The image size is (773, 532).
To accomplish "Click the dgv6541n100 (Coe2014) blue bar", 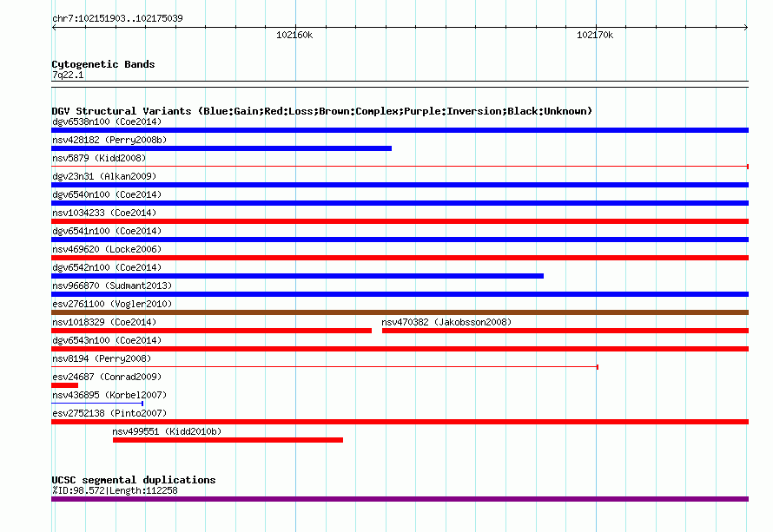I will (x=400, y=240).
